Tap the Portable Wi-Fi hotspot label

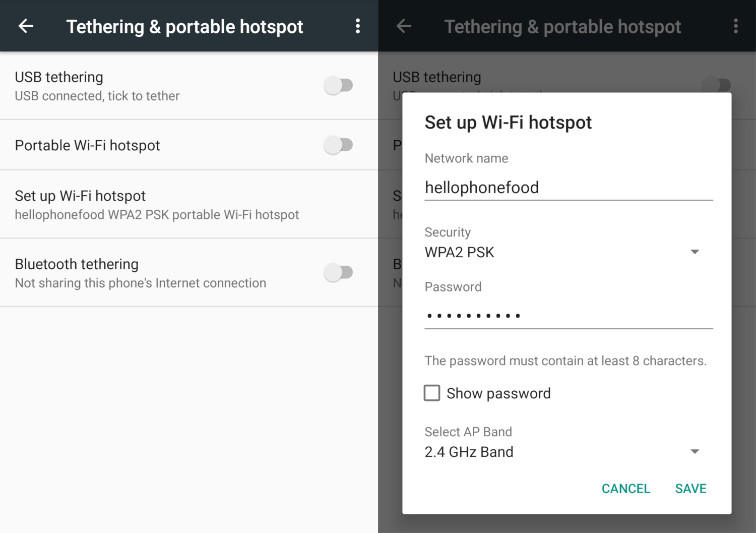pyautogui.click(x=87, y=145)
